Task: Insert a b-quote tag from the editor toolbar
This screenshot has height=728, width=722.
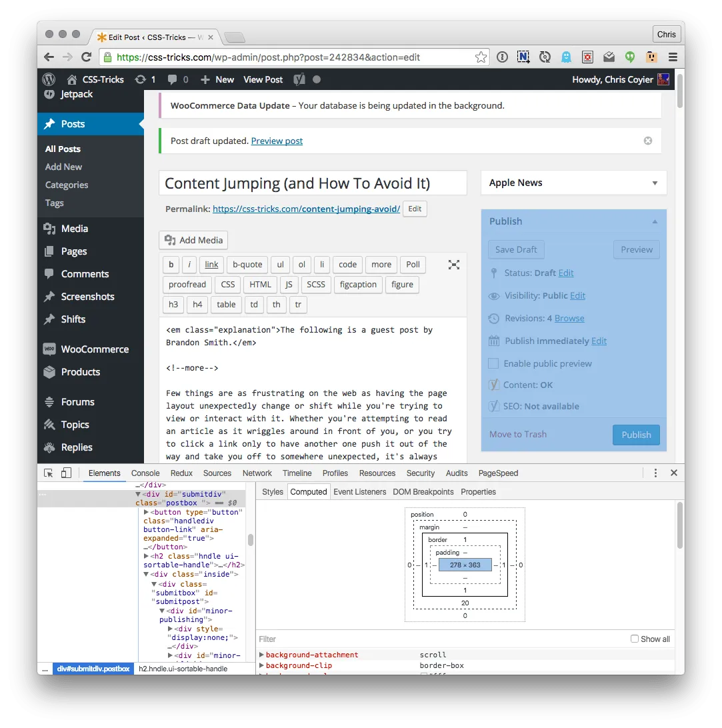Action: [x=247, y=265]
